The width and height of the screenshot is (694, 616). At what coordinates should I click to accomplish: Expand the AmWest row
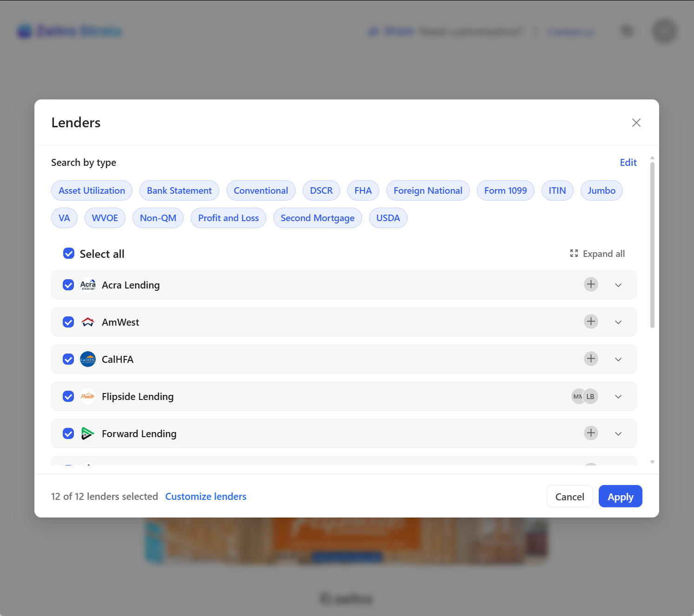tap(618, 322)
